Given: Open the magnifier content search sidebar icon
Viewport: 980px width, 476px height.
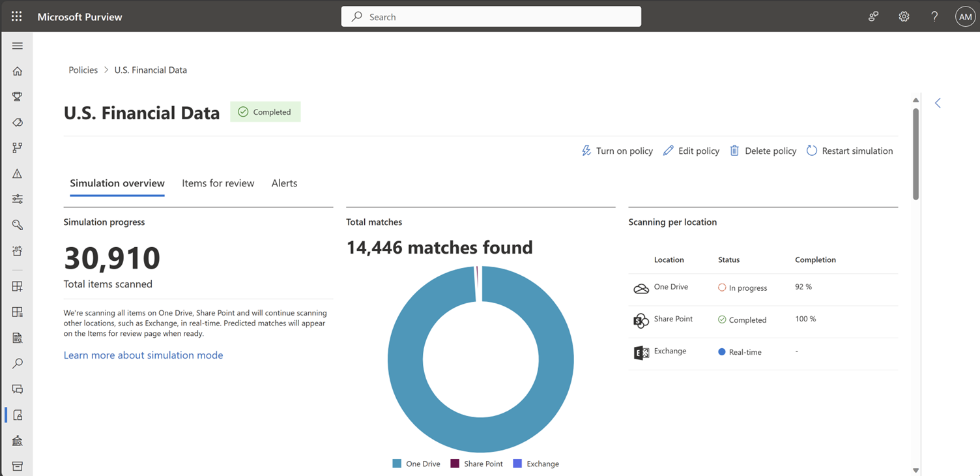Looking at the screenshot, I should (18, 363).
